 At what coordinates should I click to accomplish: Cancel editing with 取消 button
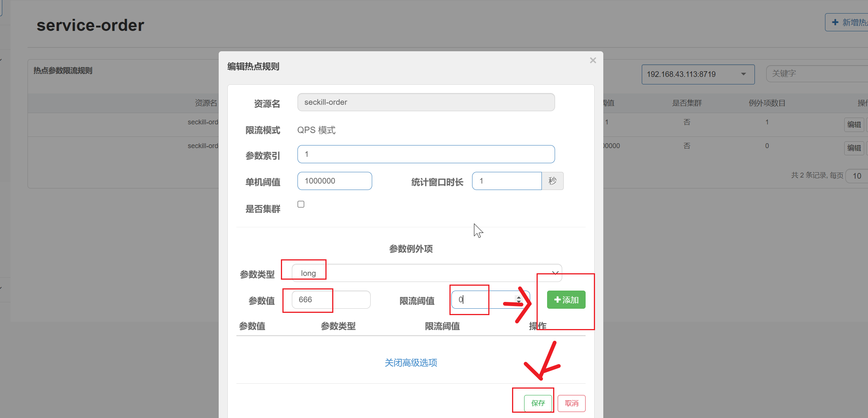point(571,403)
